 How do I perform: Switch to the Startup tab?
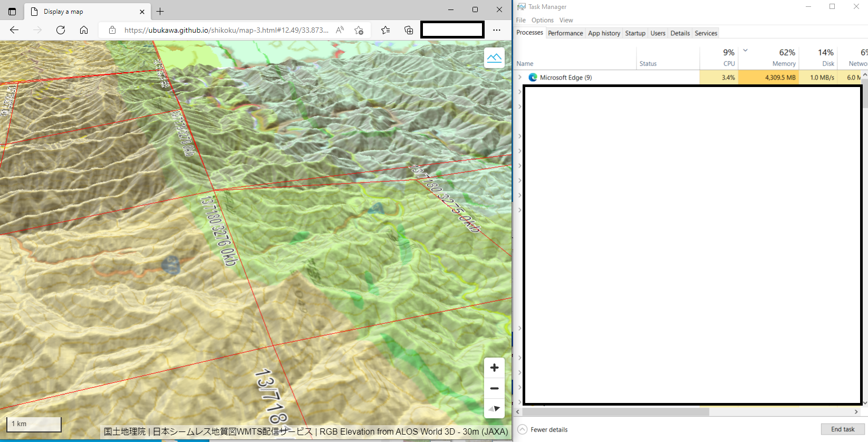[x=635, y=33]
